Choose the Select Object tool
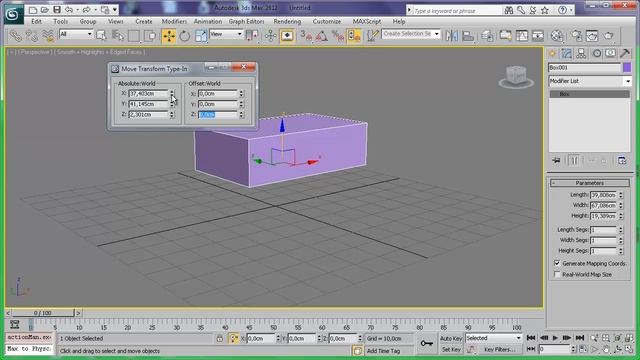 pyautogui.click(x=101, y=36)
